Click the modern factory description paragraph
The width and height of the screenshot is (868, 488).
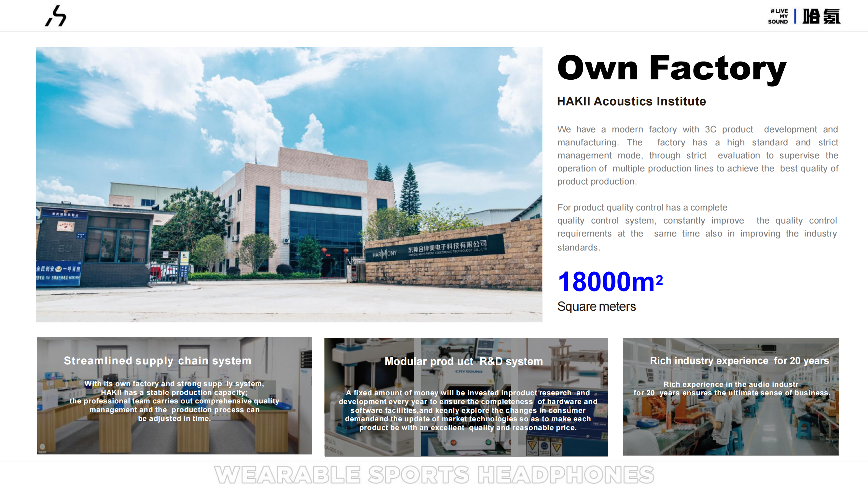697,155
